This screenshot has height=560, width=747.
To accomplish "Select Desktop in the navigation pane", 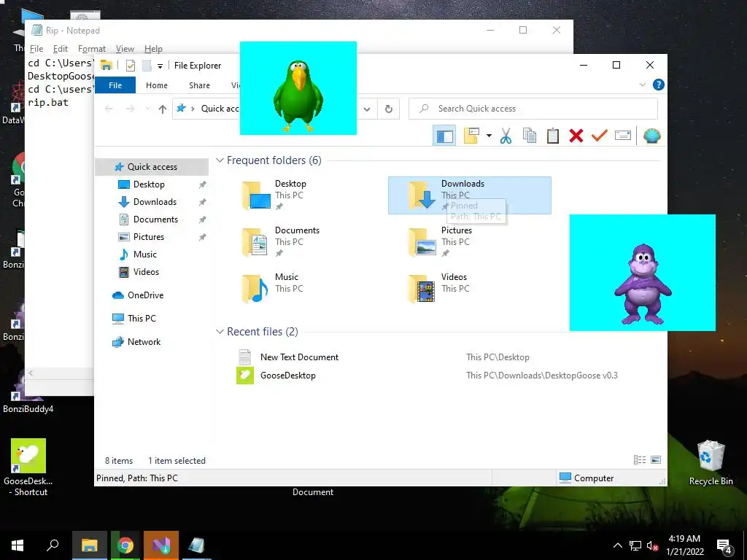I will pyautogui.click(x=149, y=184).
